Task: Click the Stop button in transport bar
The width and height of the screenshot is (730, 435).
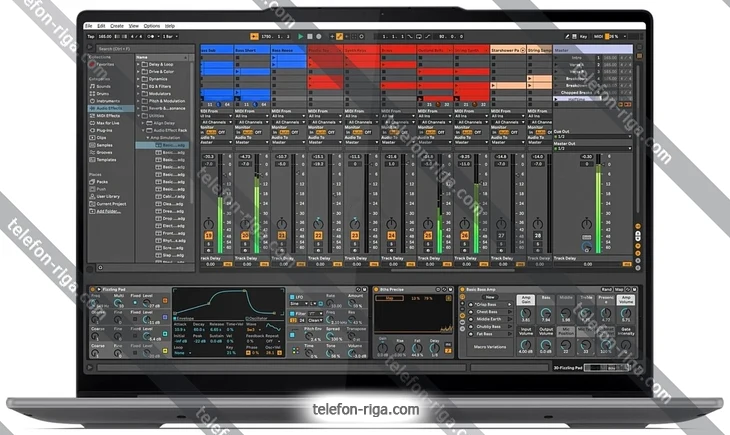Action: coord(309,37)
